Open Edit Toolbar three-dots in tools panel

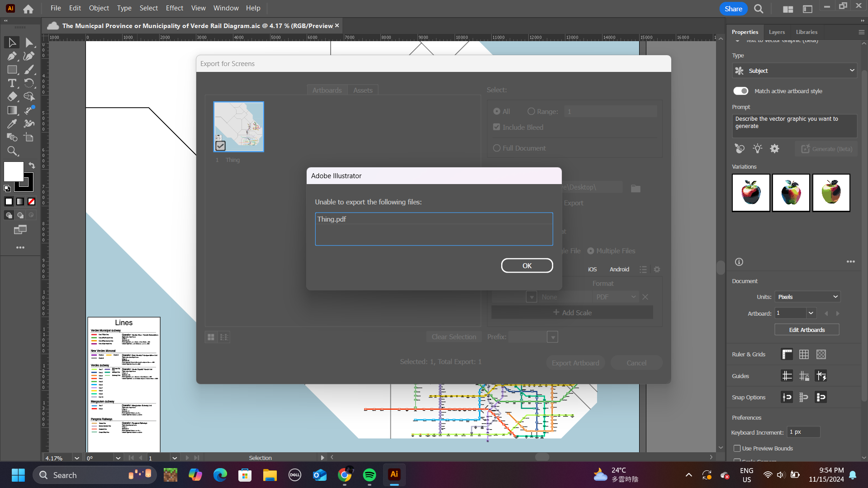pyautogui.click(x=20, y=247)
